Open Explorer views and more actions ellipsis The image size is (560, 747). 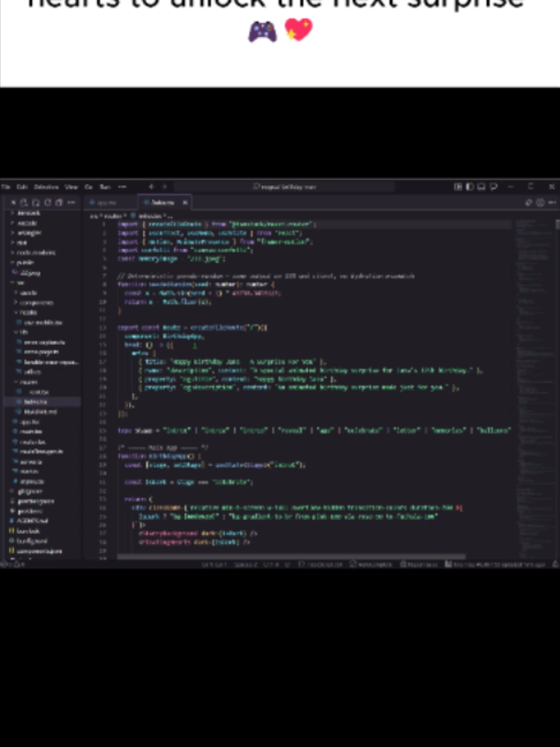point(71,203)
